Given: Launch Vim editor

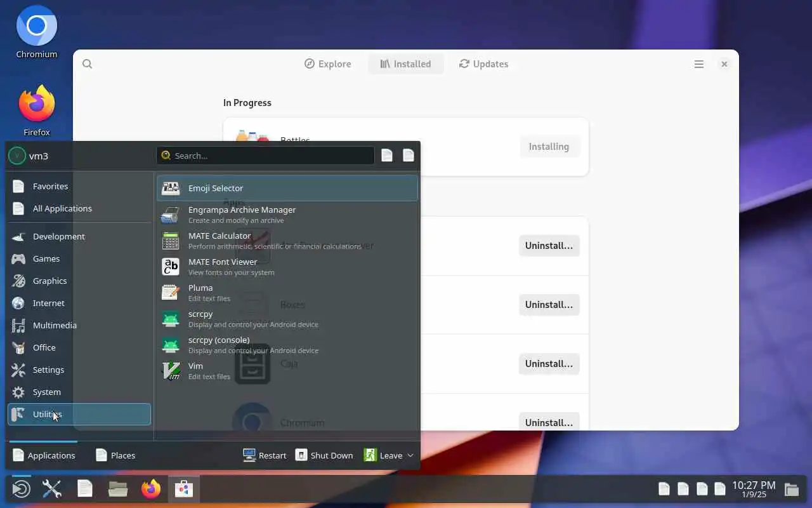Looking at the screenshot, I should click(x=287, y=371).
